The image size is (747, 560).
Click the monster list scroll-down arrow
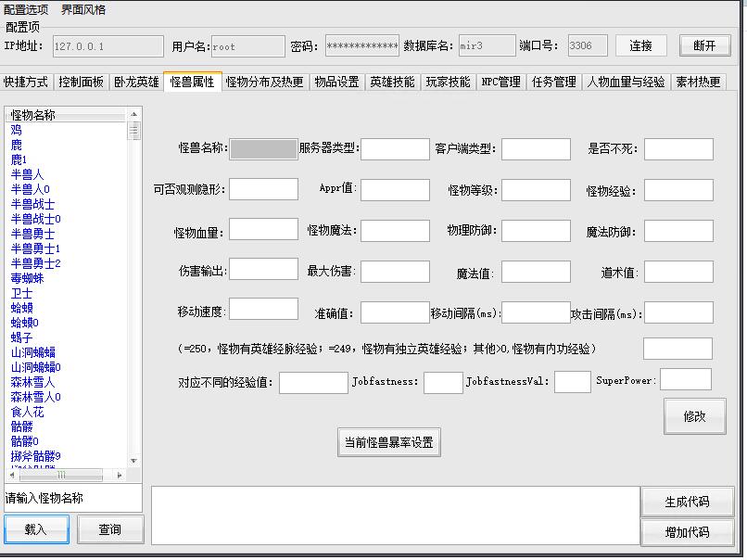coord(134,461)
